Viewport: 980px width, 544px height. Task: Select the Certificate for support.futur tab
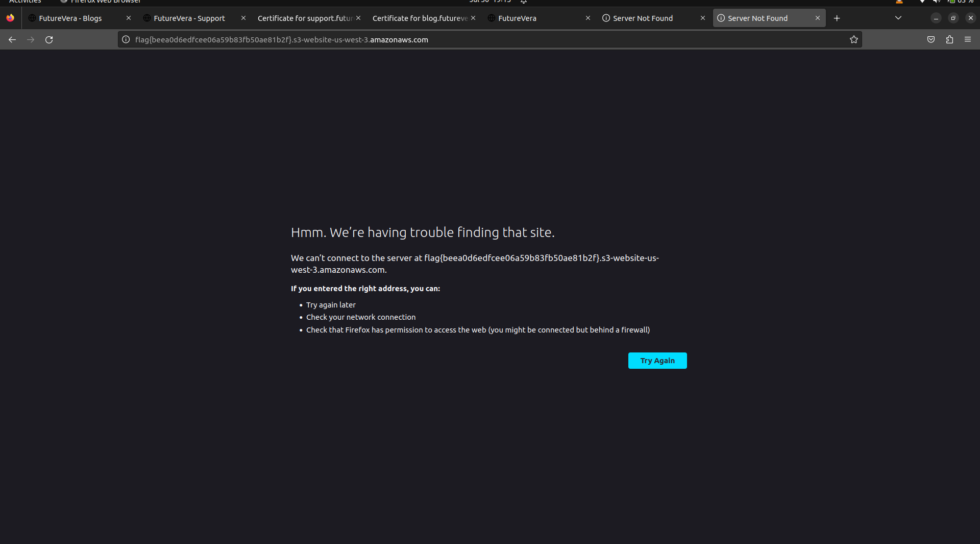305,18
